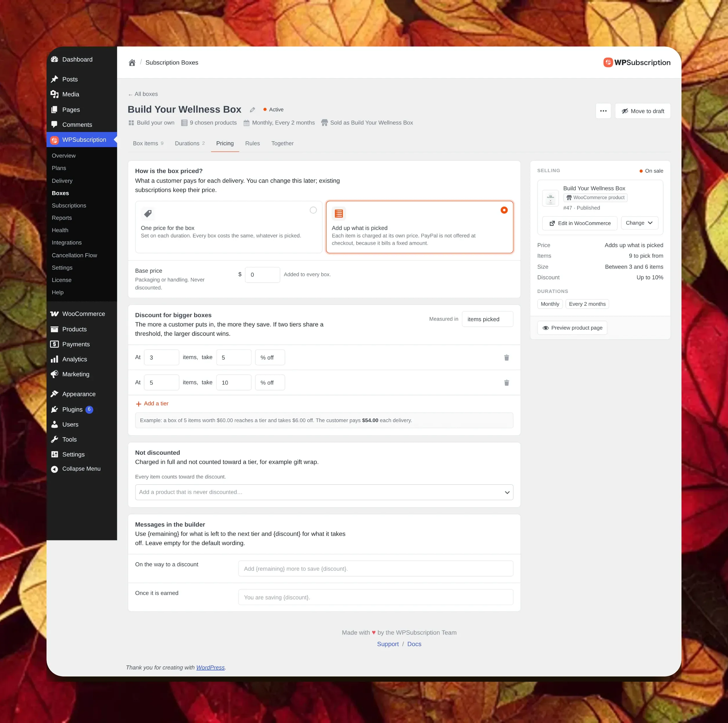The width and height of the screenshot is (728, 723).
Task: Switch to the Box items tab
Action: point(148,144)
